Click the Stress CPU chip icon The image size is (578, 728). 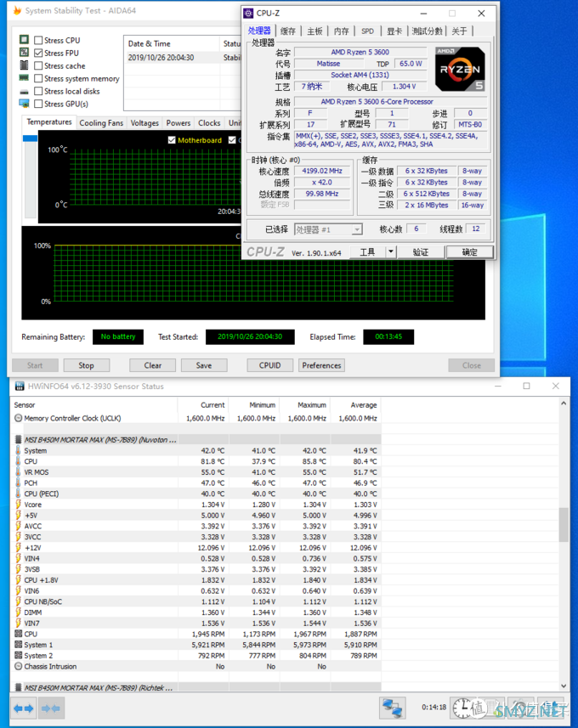tap(24, 40)
